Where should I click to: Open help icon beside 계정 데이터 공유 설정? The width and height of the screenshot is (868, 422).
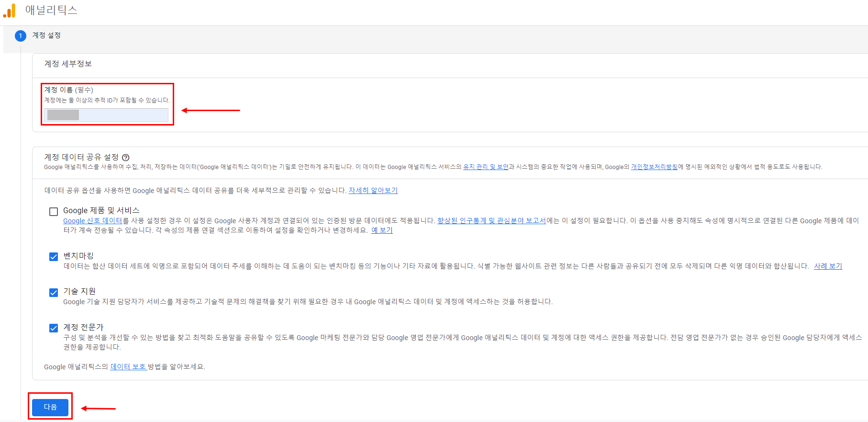click(126, 158)
